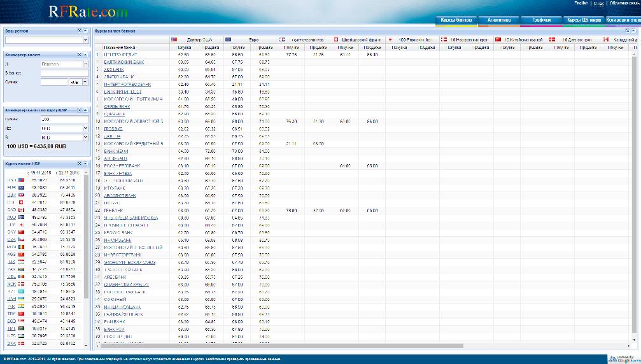Open the CZK currency link

click(11, 239)
